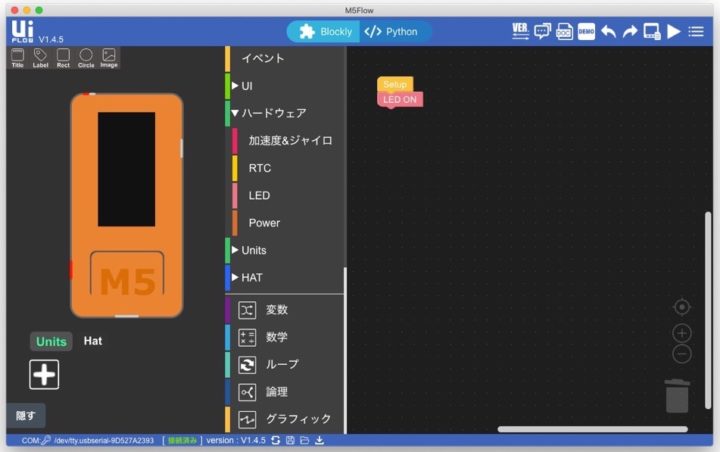Click the workspace horizontal scrollbar
720x452 pixels.
592,429
